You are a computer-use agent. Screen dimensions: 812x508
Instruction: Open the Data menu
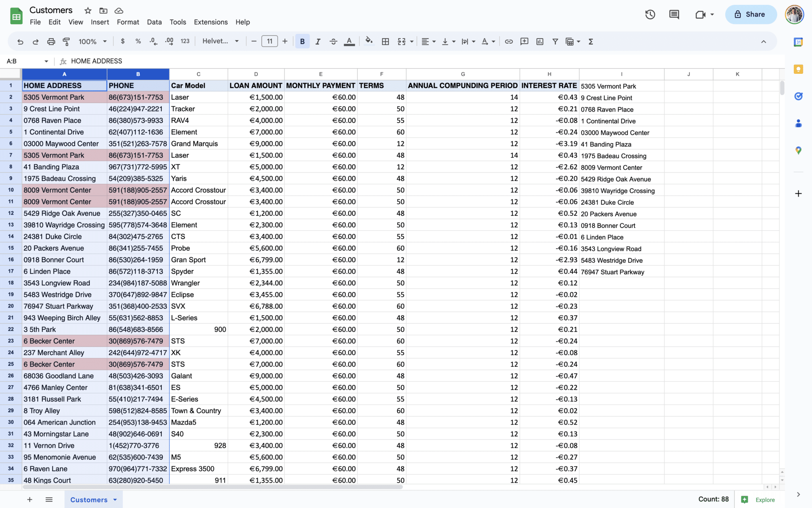154,22
